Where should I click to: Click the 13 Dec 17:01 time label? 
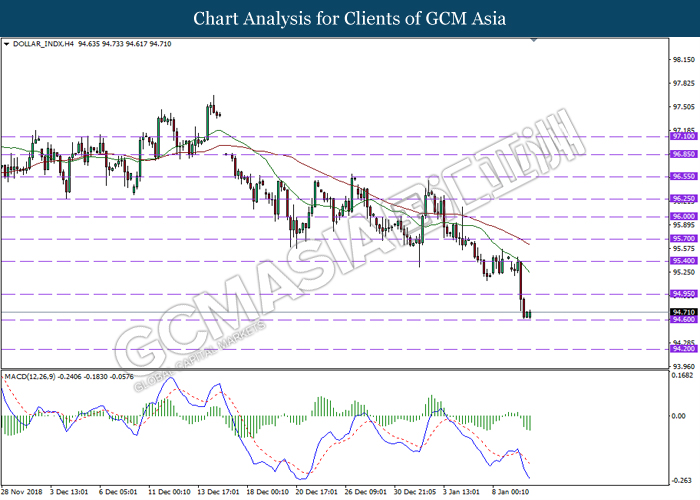pyautogui.click(x=218, y=492)
